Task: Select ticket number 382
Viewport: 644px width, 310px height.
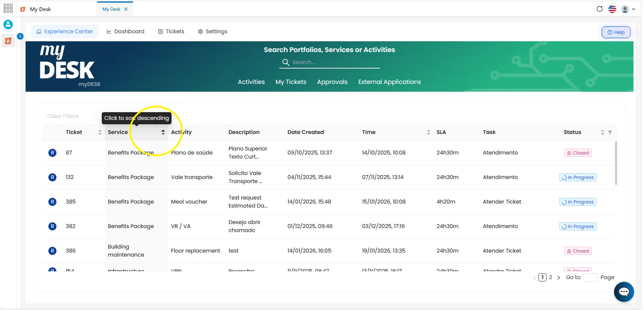Action: pyautogui.click(x=70, y=226)
